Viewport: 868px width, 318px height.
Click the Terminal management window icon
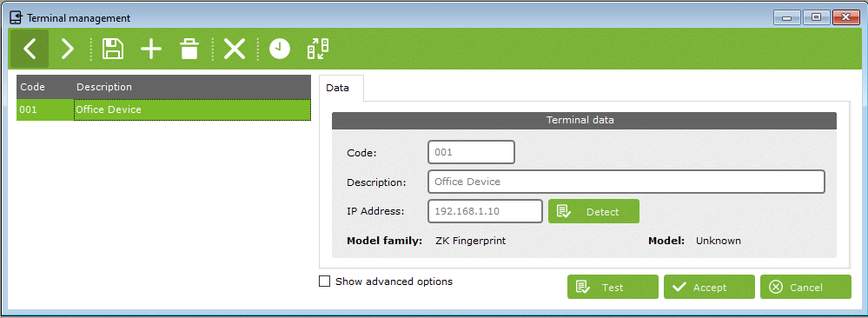pyautogui.click(x=17, y=17)
